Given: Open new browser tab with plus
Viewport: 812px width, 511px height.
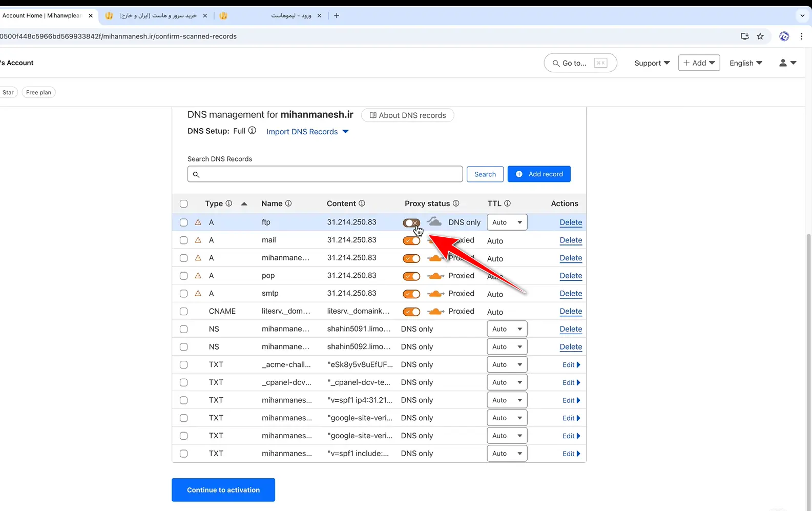Looking at the screenshot, I should [337, 15].
